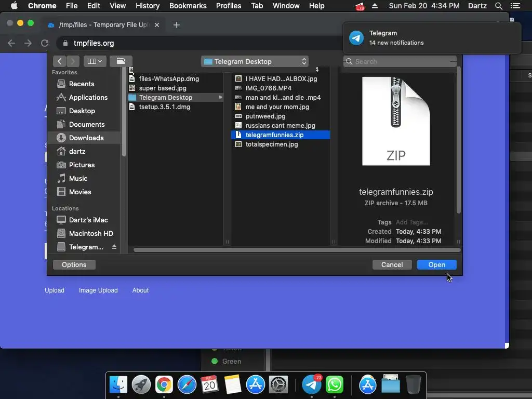The height and width of the screenshot is (399, 532).
Task: Open Pictures in the sidebar
Action: (82, 165)
